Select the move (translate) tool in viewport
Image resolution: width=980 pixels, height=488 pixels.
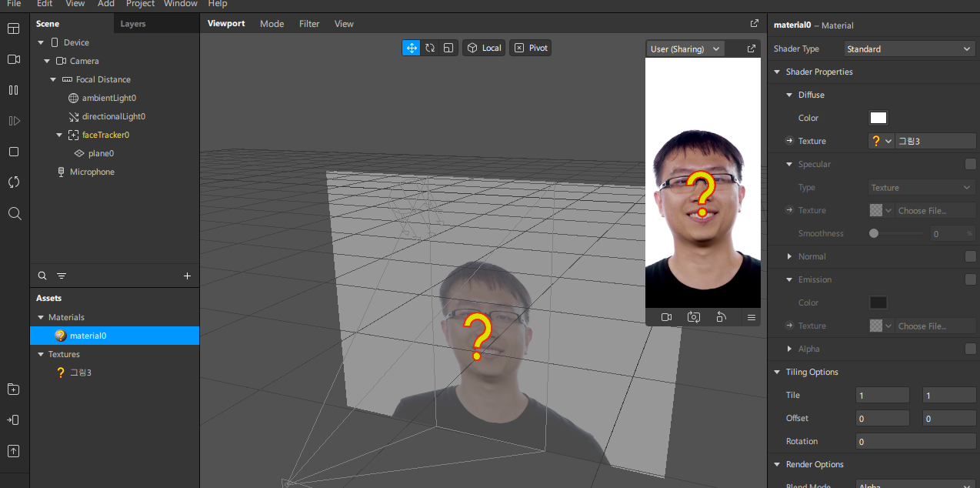tap(412, 48)
